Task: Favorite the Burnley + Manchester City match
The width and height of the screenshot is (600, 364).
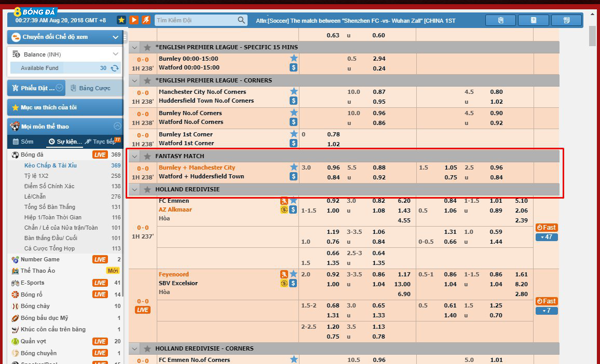Action: [294, 167]
